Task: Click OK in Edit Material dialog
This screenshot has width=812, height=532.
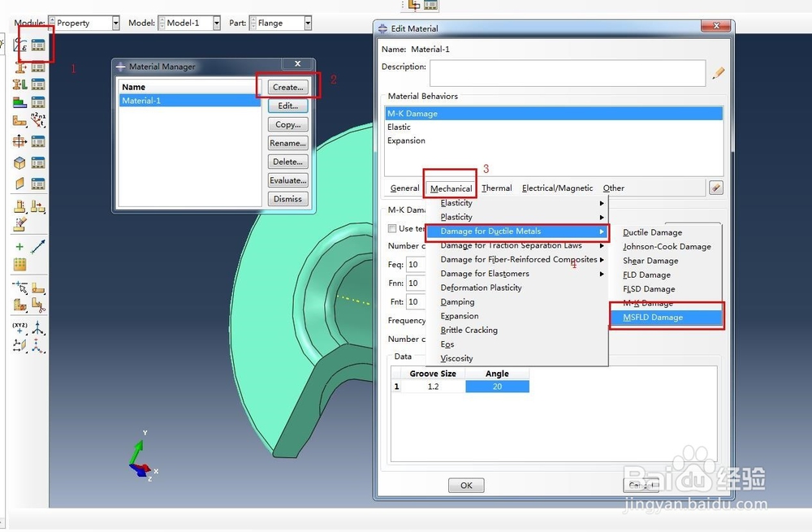Action: pyautogui.click(x=466, y=486)
